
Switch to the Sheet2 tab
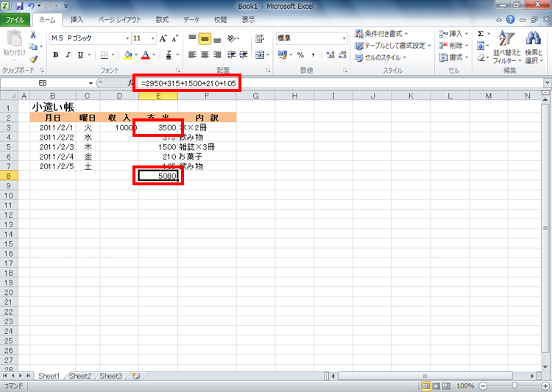[80, 376]
